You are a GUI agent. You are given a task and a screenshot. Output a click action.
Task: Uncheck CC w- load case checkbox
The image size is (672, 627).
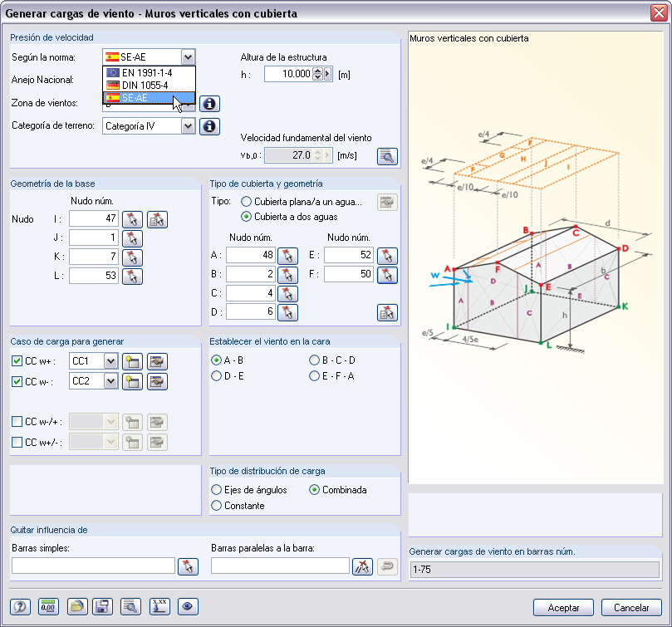pos(17,381)
